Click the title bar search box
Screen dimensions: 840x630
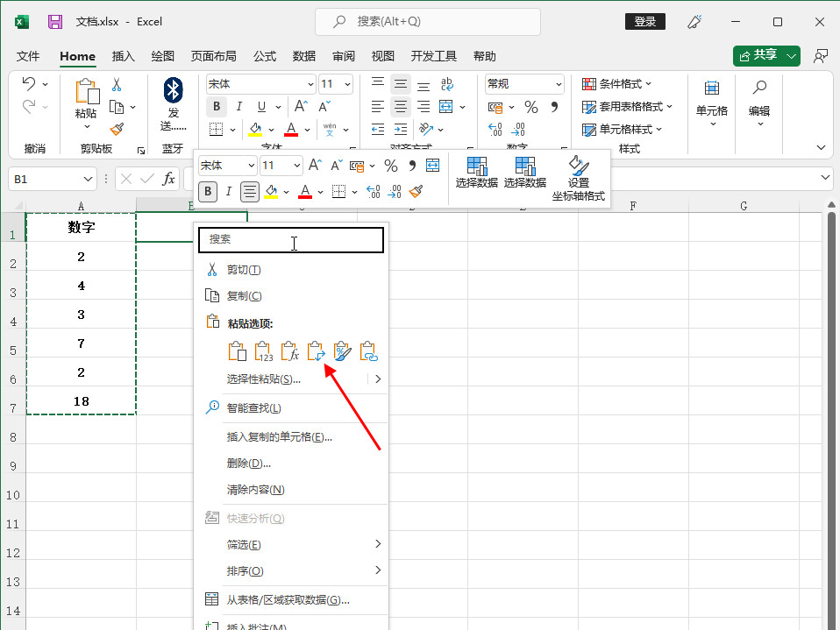click(x=428, y=21)
